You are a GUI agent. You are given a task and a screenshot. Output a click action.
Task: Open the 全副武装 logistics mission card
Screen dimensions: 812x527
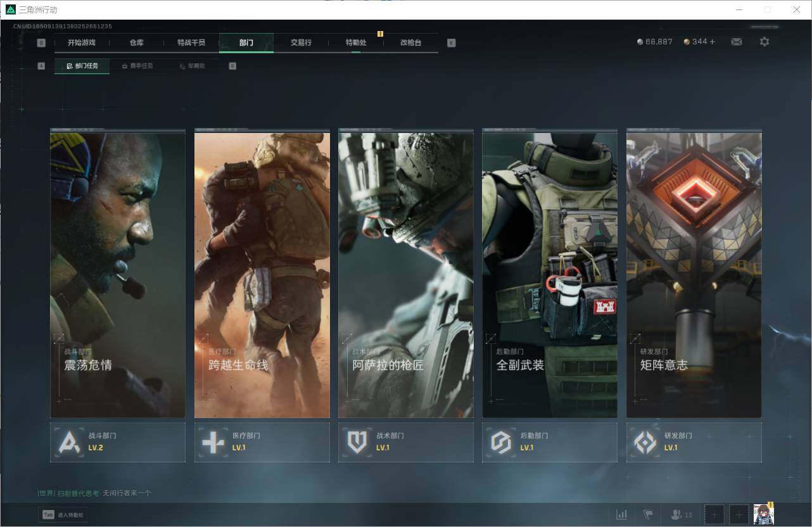click(x=550, y=274)
